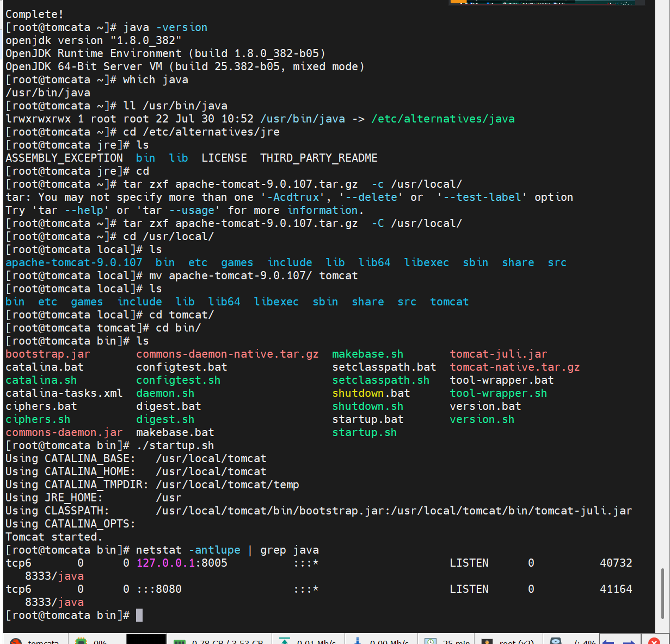Click the 'Using CATALINA_OPTS:' line
This screenshot has width=670, height=644.
pos(71,524)
